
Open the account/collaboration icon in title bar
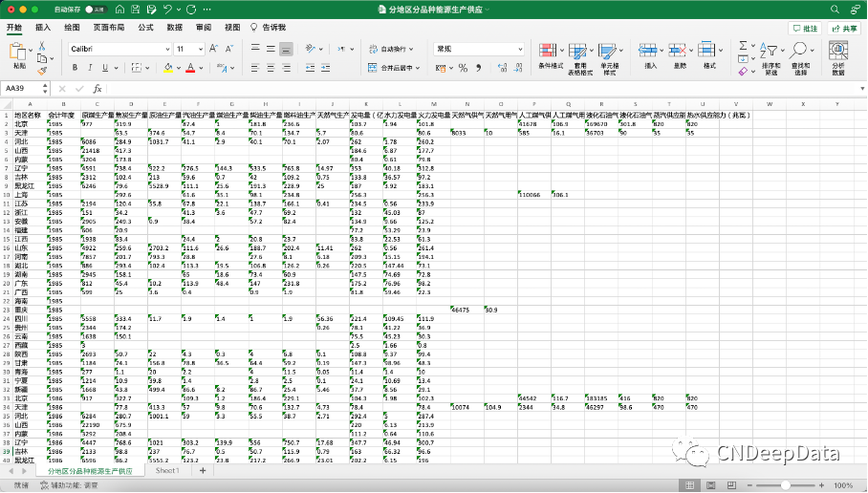tap(856, 10)
